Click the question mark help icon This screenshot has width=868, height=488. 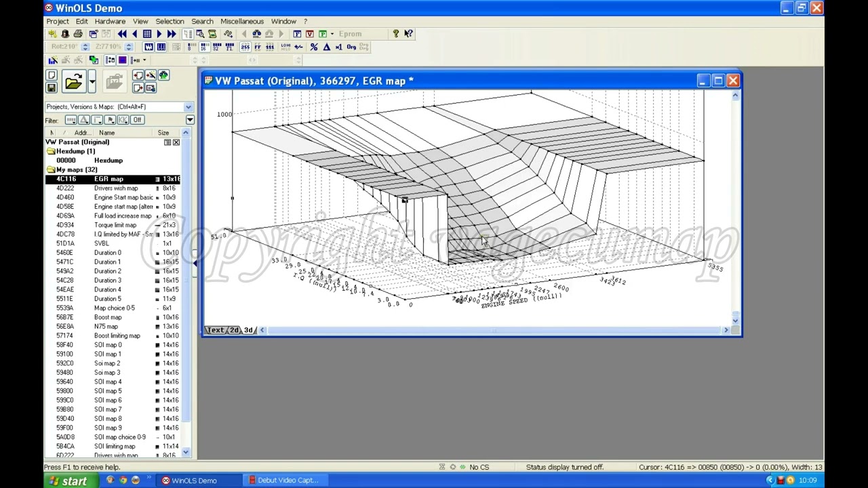point(396,34)
